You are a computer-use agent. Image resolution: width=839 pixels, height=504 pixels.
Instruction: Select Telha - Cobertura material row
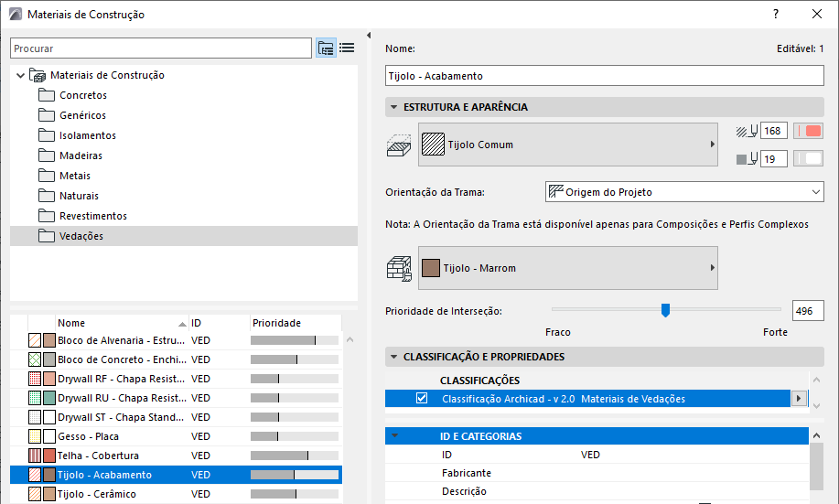tap(176, 456)
